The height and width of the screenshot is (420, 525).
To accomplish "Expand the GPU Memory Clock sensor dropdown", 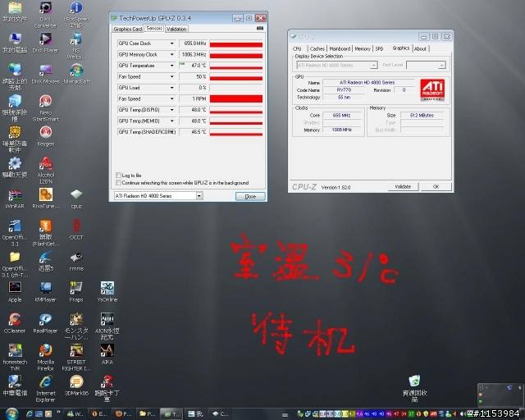I will click(x=171, y=54).
